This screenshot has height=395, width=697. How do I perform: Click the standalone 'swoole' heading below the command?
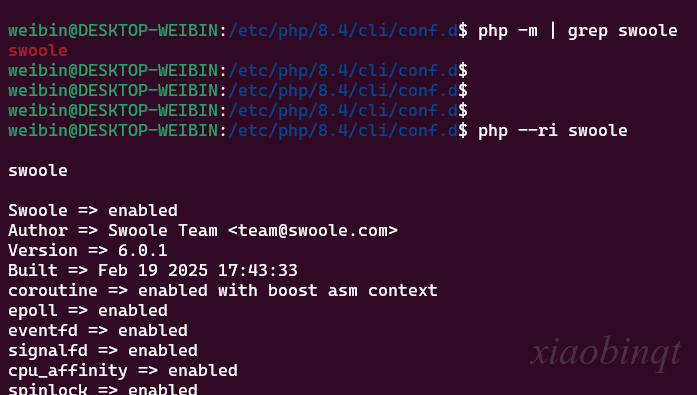(x=38, y=171)
